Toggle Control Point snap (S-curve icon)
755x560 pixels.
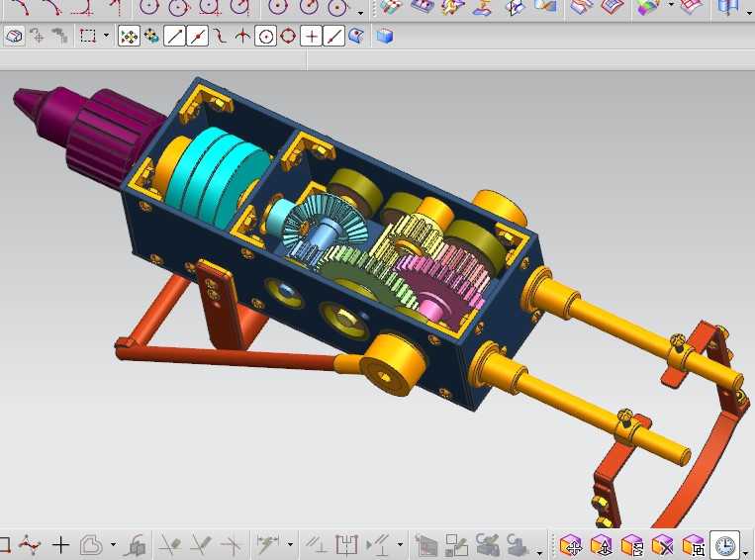coord(220,37)
